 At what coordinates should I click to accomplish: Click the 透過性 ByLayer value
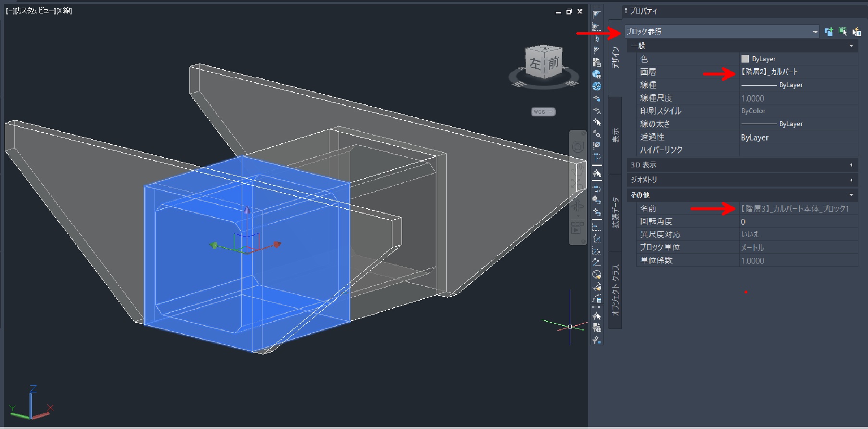[798, 137]
